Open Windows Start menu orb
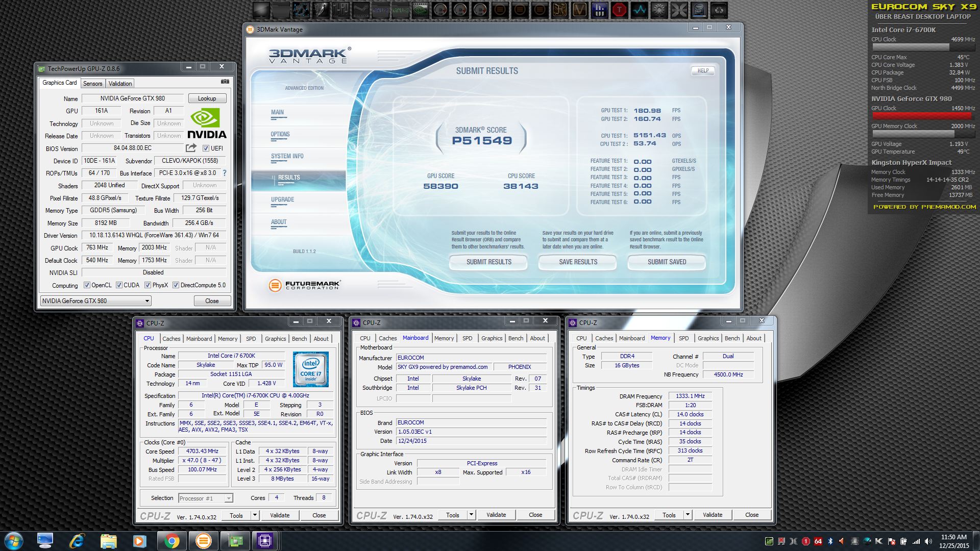 click(14, 541)
